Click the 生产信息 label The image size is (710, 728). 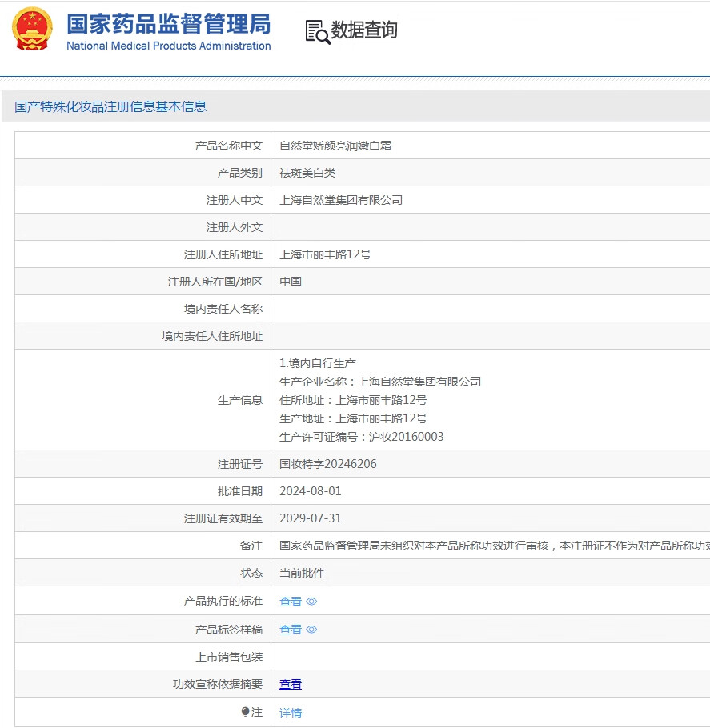click(240, 400)
